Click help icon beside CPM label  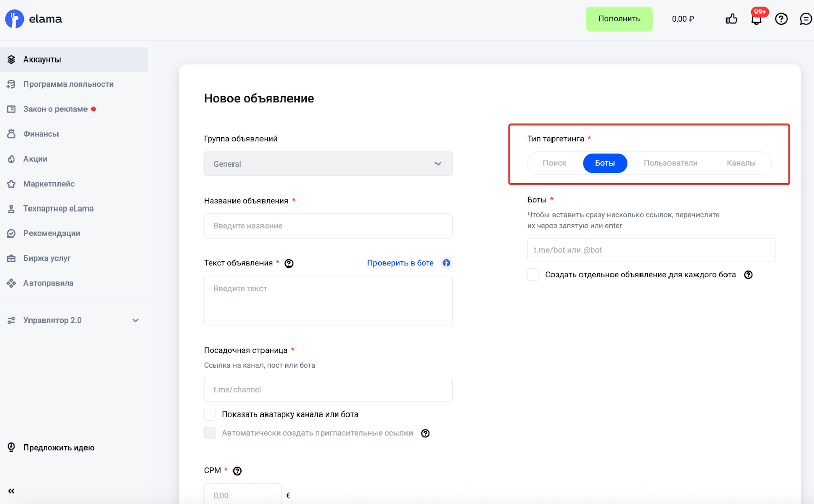[237, 471]
